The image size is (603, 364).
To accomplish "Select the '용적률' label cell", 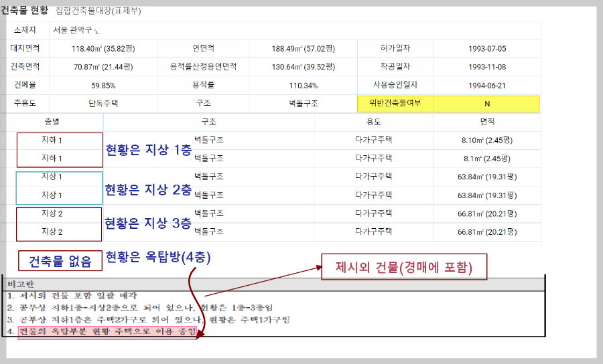I will [x=204, y=85].
